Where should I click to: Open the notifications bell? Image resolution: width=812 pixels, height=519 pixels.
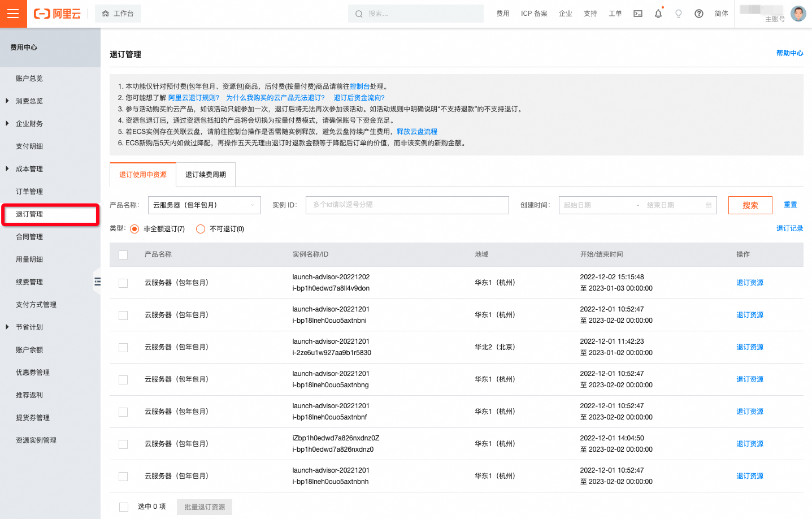tap(658, 14)
